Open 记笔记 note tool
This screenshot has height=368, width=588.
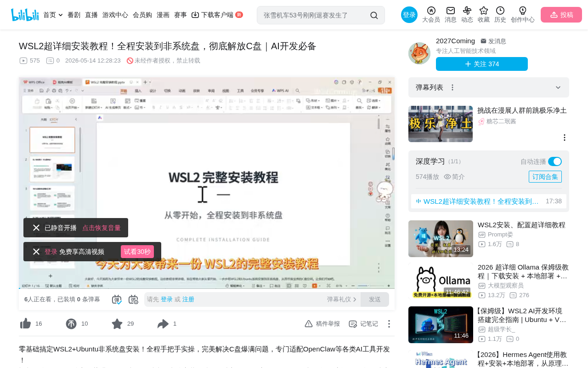pos(363,324)
